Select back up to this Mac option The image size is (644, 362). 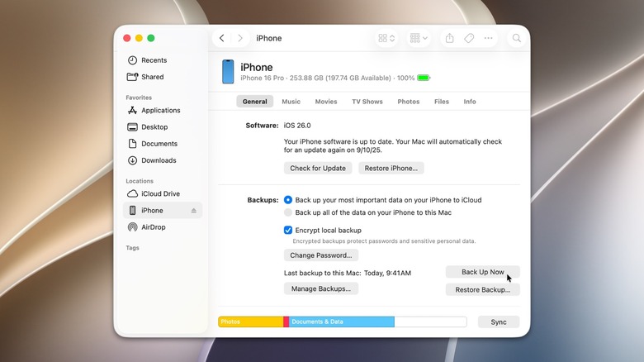[x=288, y=212]
